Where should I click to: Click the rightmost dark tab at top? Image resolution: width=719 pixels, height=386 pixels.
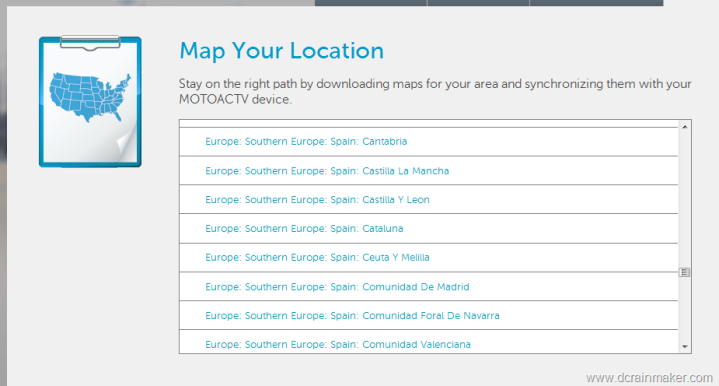(597, 3)
